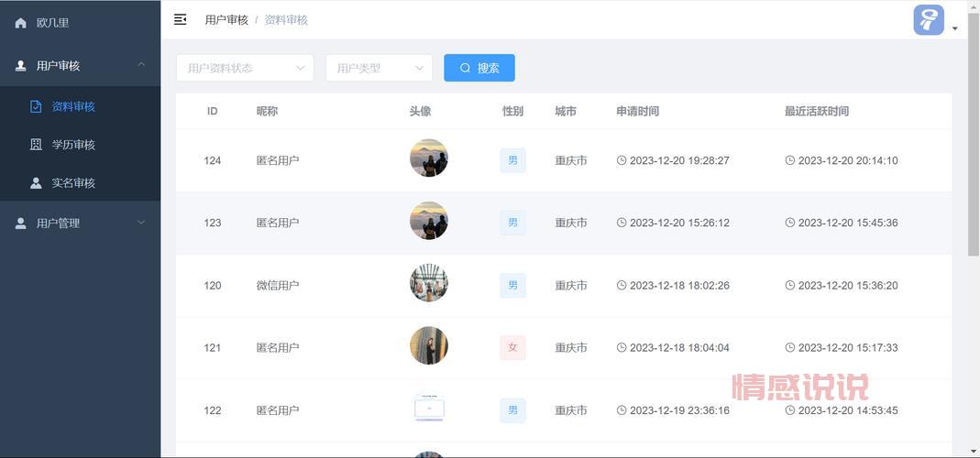The image size is (980, 458).
Task: Click the clock icon before 2023-12-20 15:26:12
Action: click(x=622, y=223)
